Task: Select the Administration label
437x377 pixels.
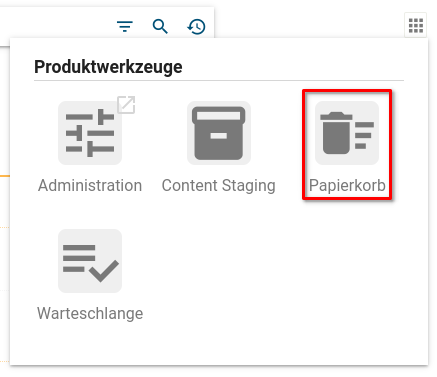Action: click(x=90, y=185)
